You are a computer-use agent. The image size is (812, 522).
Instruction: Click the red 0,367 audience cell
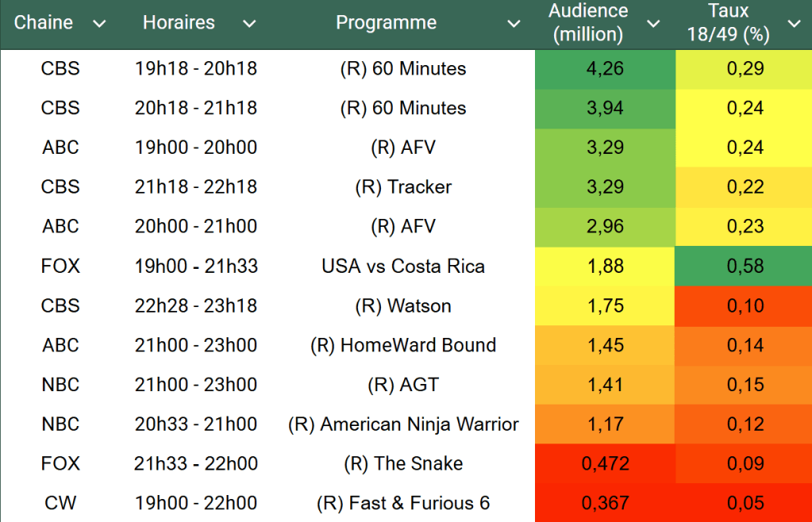coord(606,503)
